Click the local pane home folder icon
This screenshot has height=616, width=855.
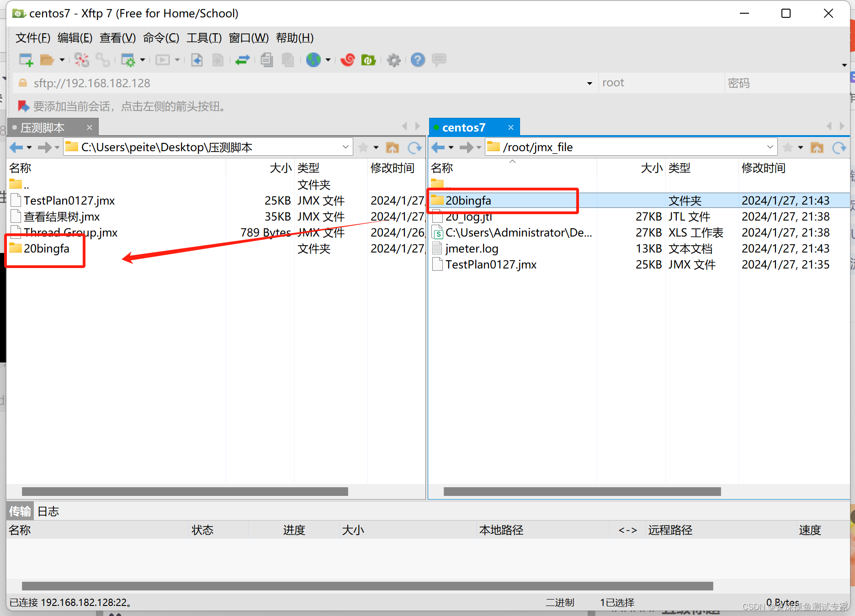click(393, 147)
